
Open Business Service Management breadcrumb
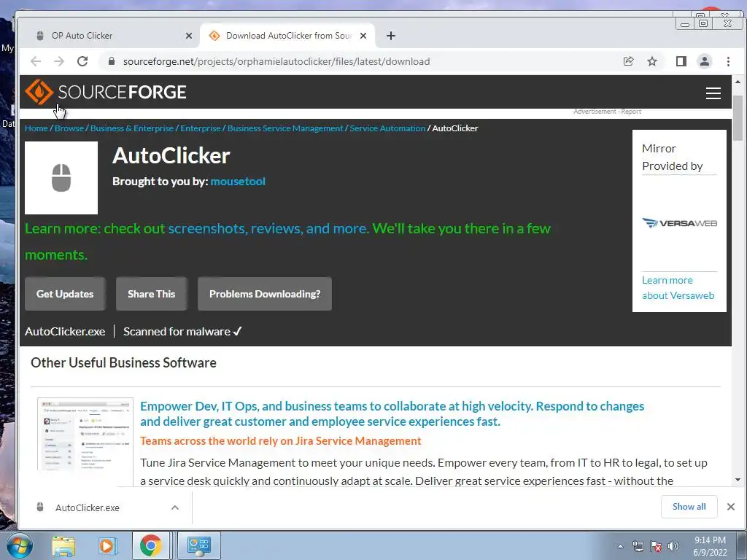(x=285, y=128)
